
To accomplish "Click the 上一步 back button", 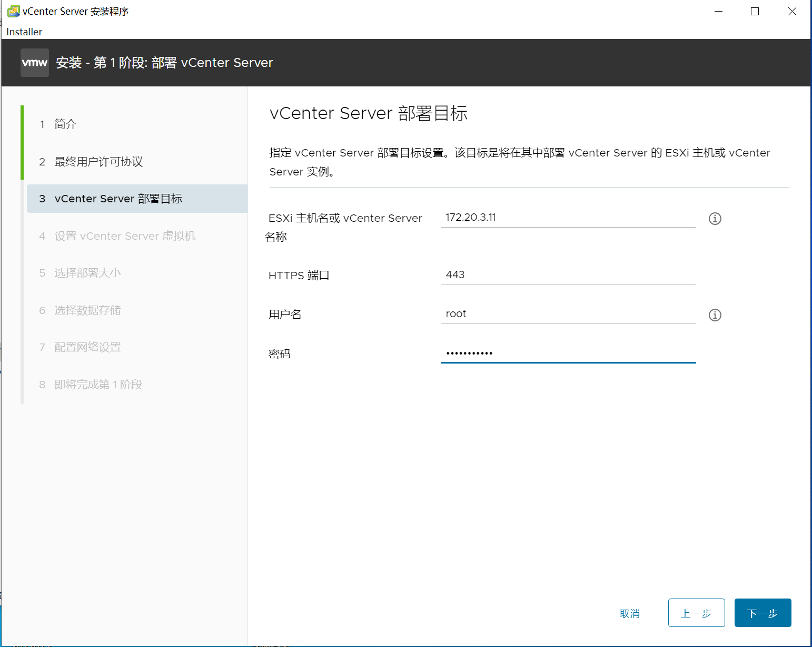I will (696, 613).
